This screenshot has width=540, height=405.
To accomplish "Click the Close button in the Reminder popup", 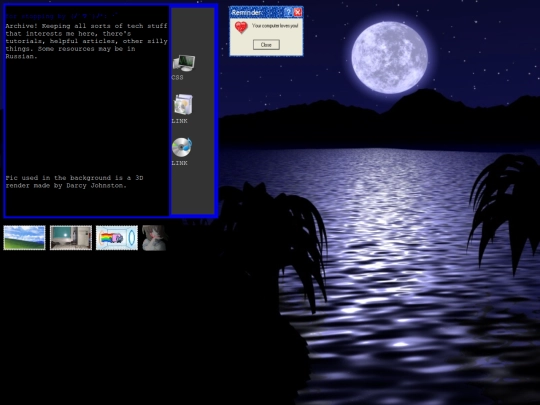I will point(266,44).
